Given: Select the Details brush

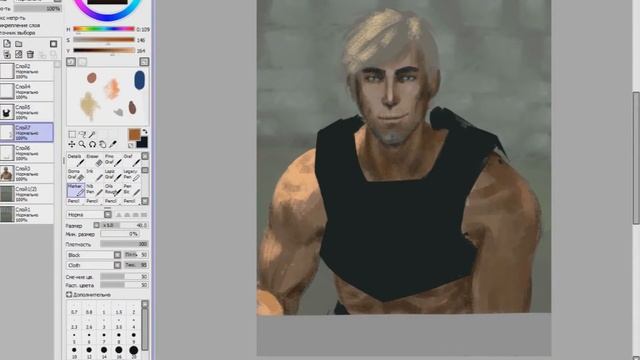Looking at the screenshot, I should click(76, 160).
